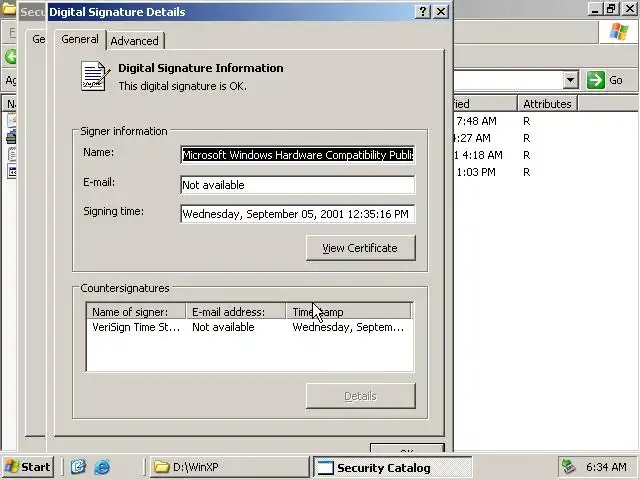Click the Signing time field
640x480 pixels.
(x=298, y=214)
